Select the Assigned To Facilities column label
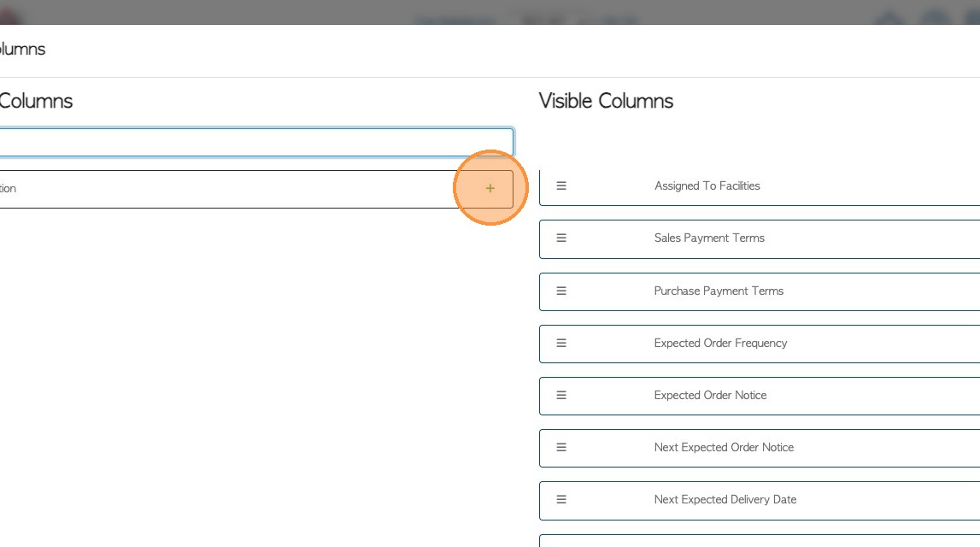The image size is (980, 547). pyautogui.click(x=707, y=185)
